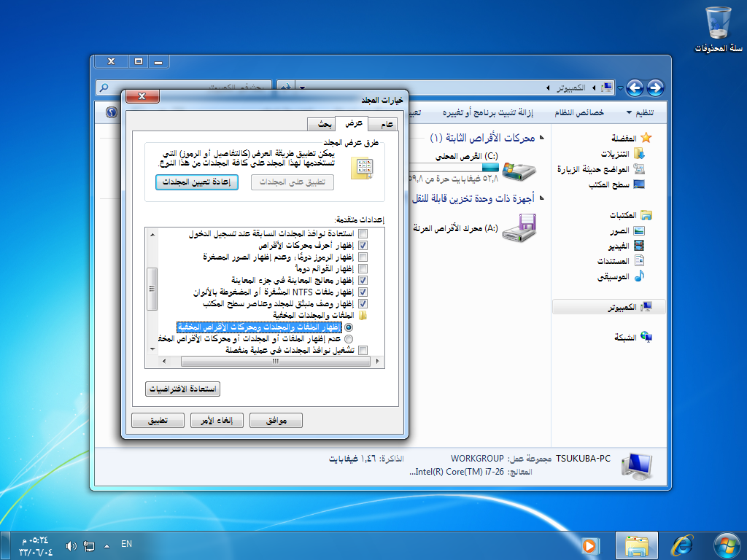The height and width of the screenshot is (560, 747).
Task: Click the Explorer search input field
Action: pyautogui.click(x=184, y=87)
